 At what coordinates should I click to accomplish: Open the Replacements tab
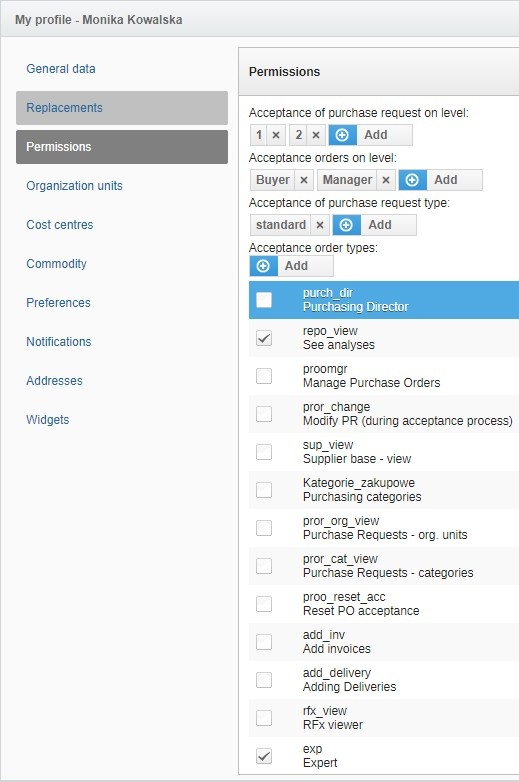click(x=122, y=108)
